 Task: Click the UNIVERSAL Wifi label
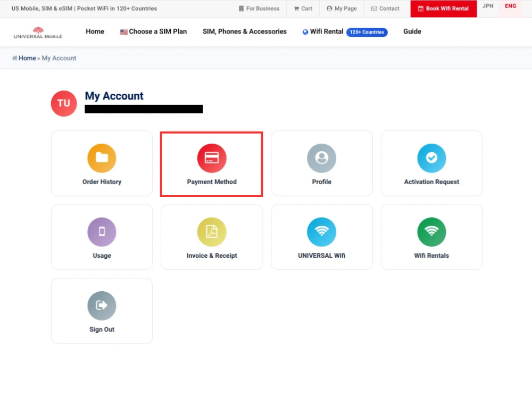pyautogui.click(x=322, y=256)
